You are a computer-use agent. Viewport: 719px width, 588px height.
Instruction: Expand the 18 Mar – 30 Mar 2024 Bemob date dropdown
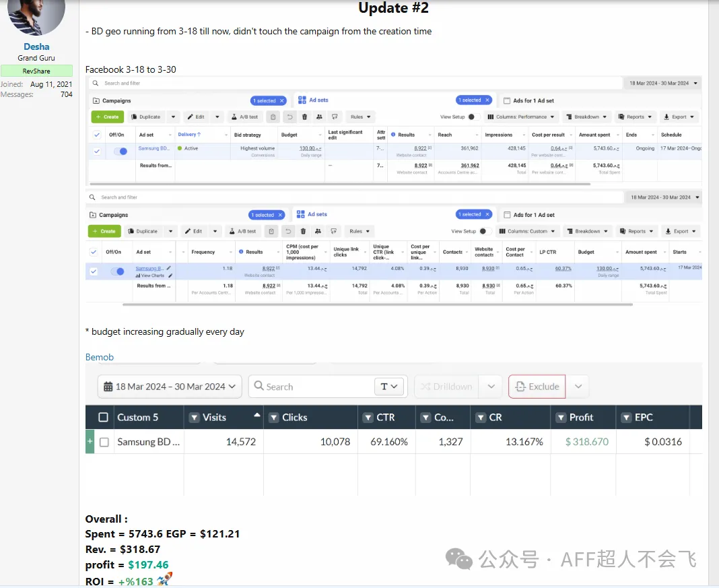(232, 387)
